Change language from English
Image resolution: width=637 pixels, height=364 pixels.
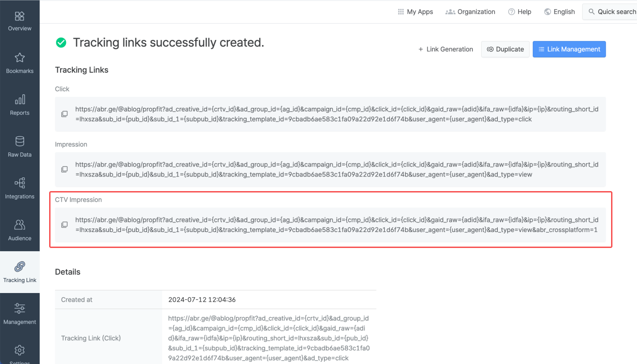(560, 12)
